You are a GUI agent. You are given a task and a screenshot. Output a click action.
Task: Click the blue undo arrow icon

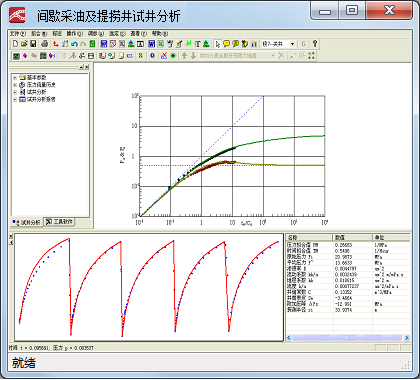74,44
